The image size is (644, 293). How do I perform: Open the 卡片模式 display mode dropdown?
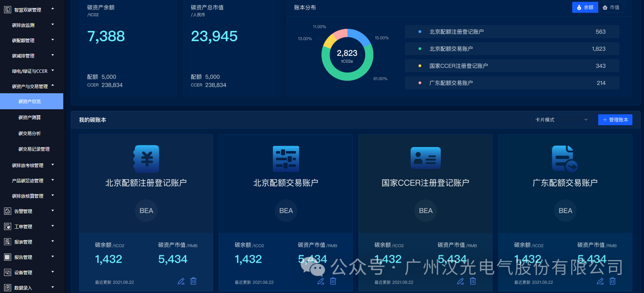(561, 120)
